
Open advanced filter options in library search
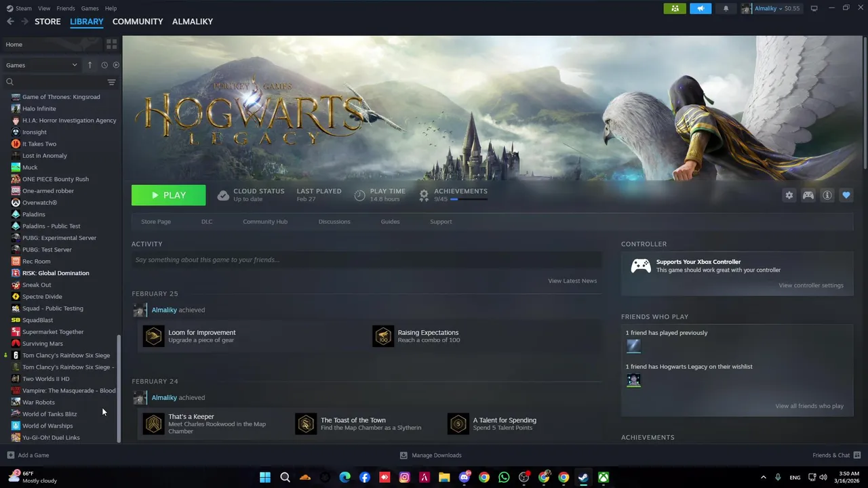coord(112,82)
